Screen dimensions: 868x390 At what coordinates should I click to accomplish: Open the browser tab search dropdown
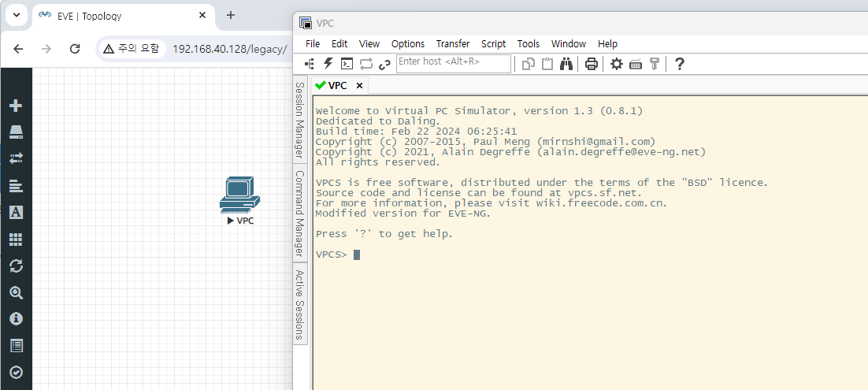pyautogui.click(x=16, y=15)
